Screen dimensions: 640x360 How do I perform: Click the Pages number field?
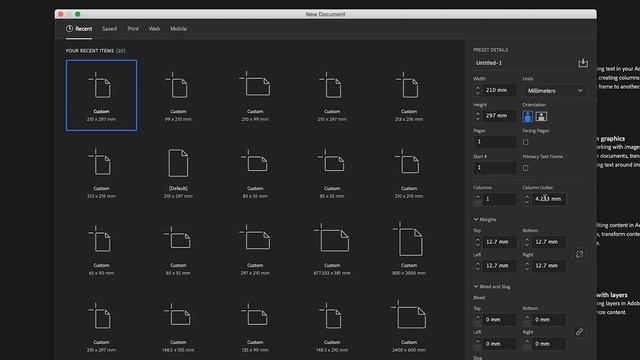(495, 142)
